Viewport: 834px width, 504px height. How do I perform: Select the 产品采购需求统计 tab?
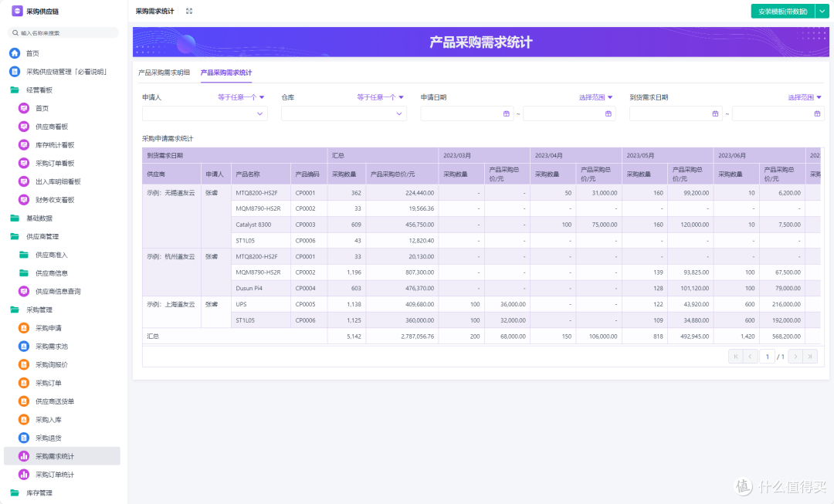[x=226, y=73]
